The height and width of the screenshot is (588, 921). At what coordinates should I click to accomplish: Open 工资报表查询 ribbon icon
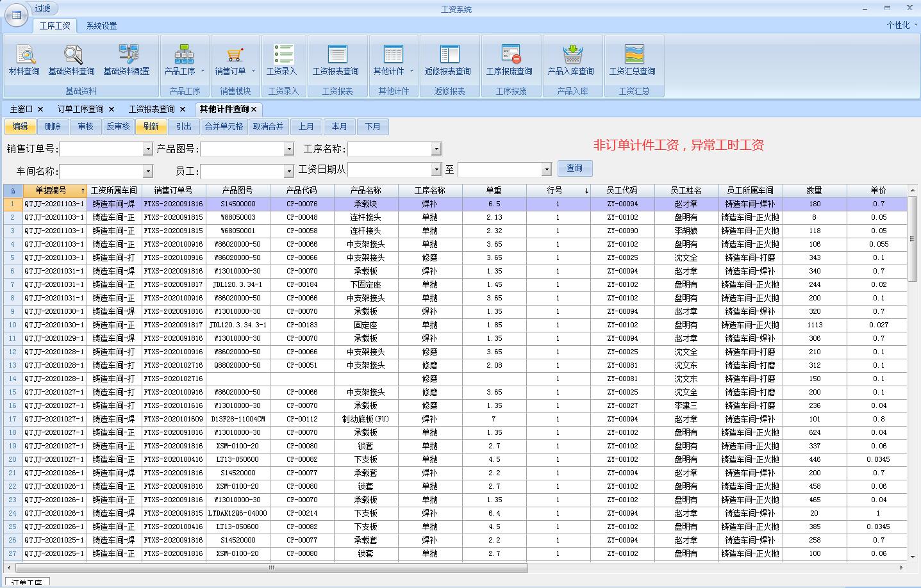(336, 60)
